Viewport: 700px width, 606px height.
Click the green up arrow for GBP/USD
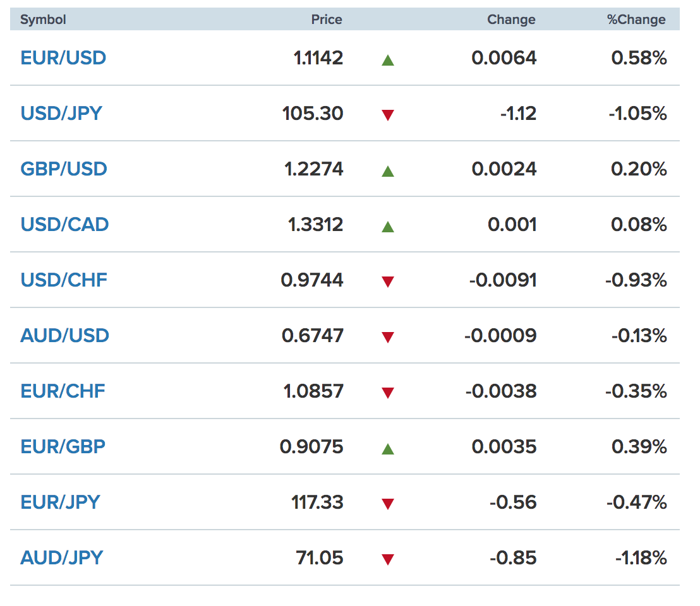387,171
